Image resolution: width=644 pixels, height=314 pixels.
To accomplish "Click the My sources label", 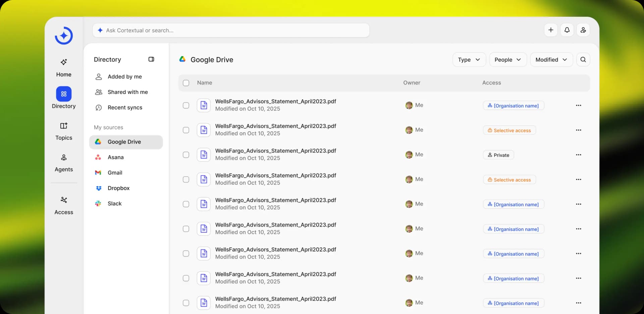I will (x=108, y=127).
